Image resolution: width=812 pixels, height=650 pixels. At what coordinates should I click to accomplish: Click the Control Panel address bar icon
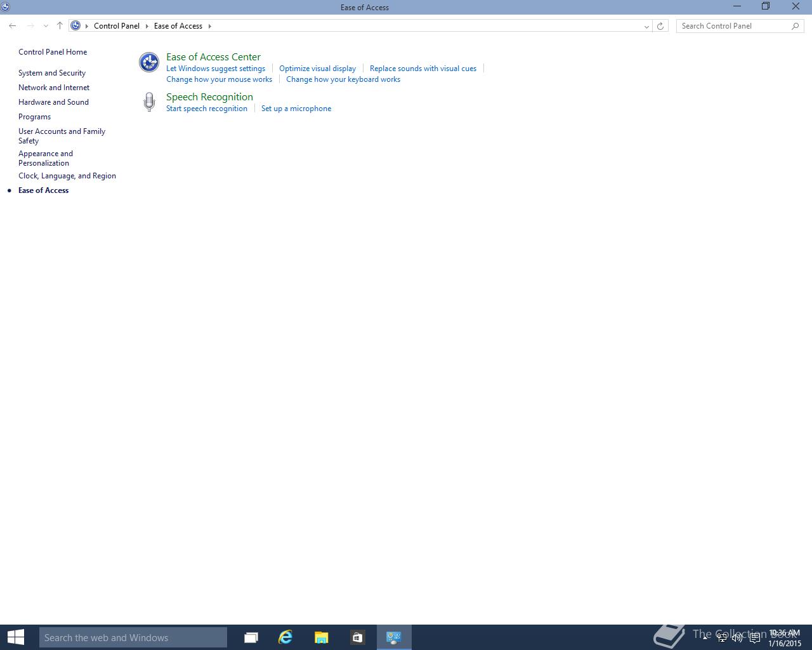pyautogui.click(x=75, y=26)
